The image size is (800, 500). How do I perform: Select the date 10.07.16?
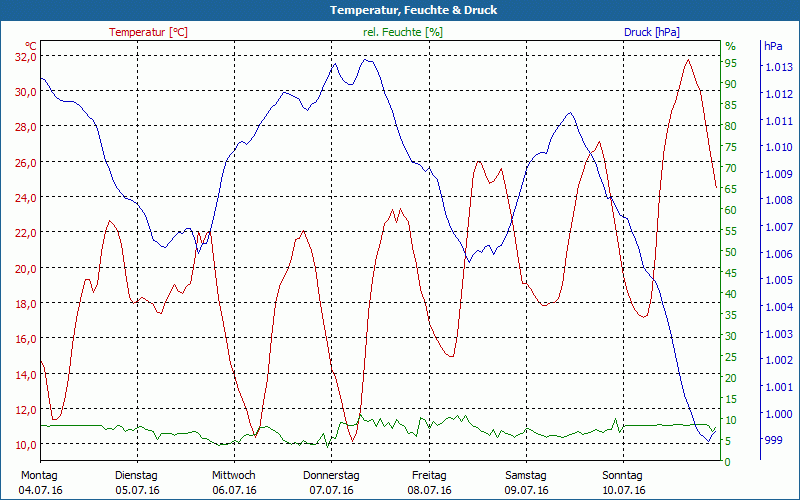pyautogui.click(x=623, y=491)
